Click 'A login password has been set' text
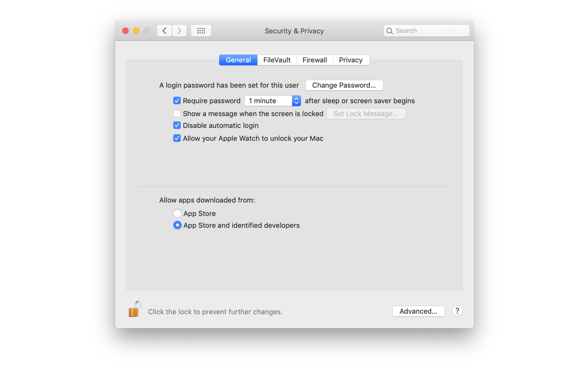This screenshot has height=368, width=588. [229, 85]
